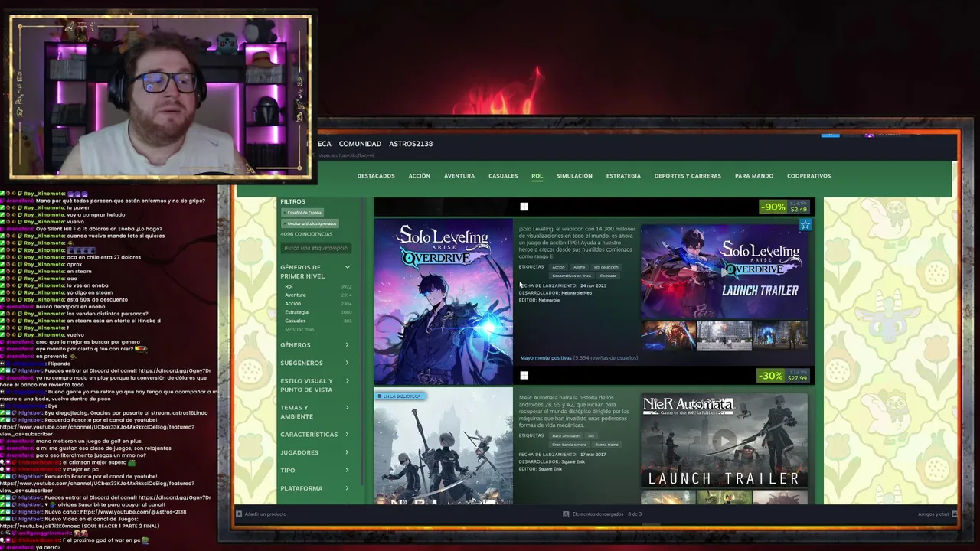Click 'Mostrar más' under genres
980x551 pixels.
click(299, 329)
